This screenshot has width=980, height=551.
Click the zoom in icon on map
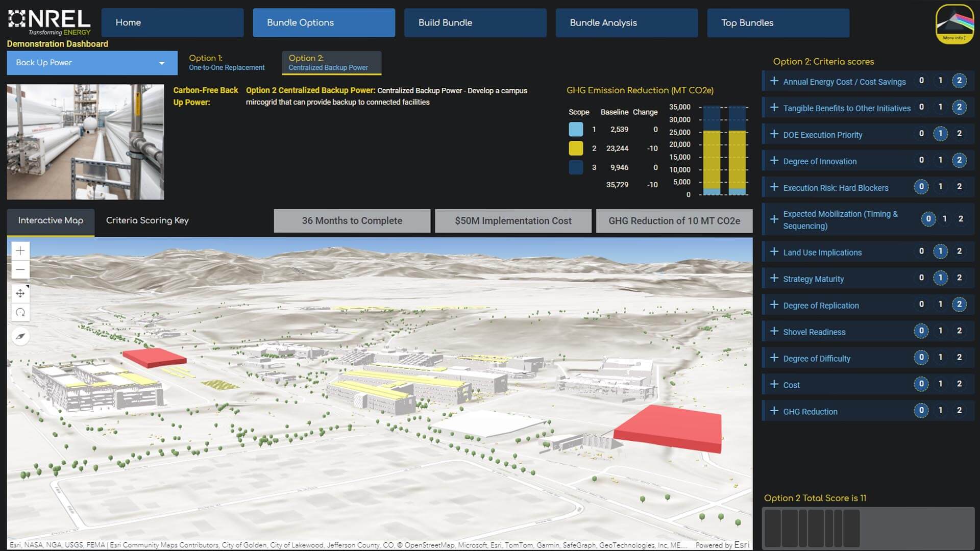click(20, 251)
